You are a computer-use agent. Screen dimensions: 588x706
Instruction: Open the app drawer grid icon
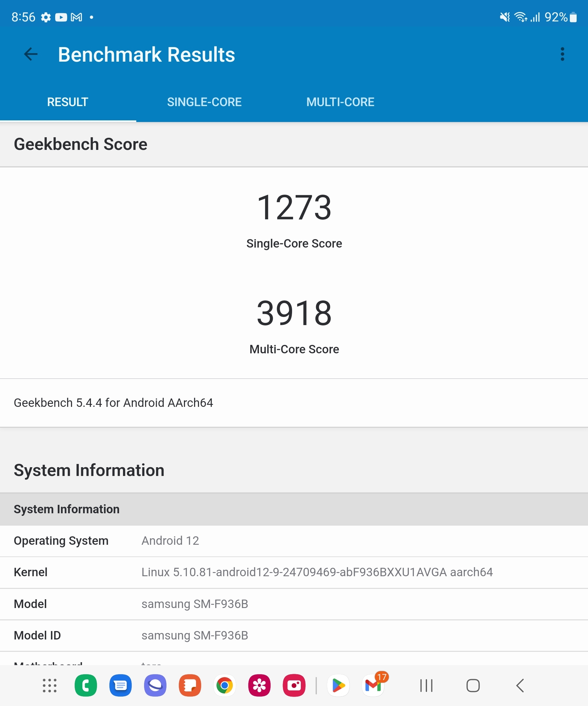[x=50, y=686]
